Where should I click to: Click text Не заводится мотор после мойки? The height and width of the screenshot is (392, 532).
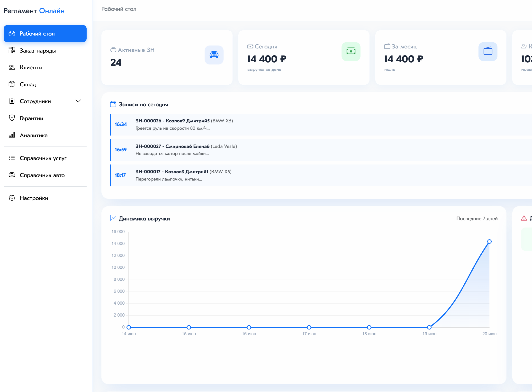[x=172, y=154]
